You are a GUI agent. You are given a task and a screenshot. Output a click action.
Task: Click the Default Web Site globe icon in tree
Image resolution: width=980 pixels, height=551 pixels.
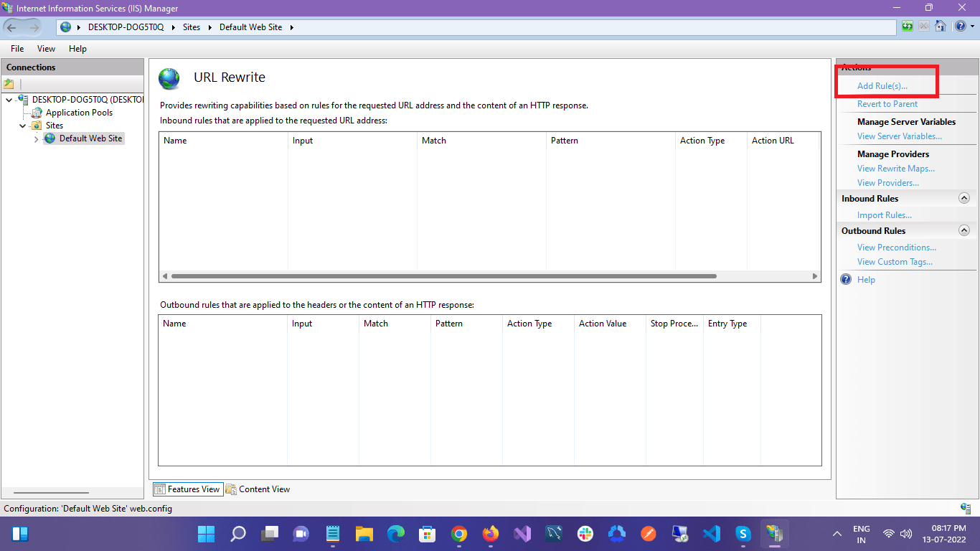point(50,138)
